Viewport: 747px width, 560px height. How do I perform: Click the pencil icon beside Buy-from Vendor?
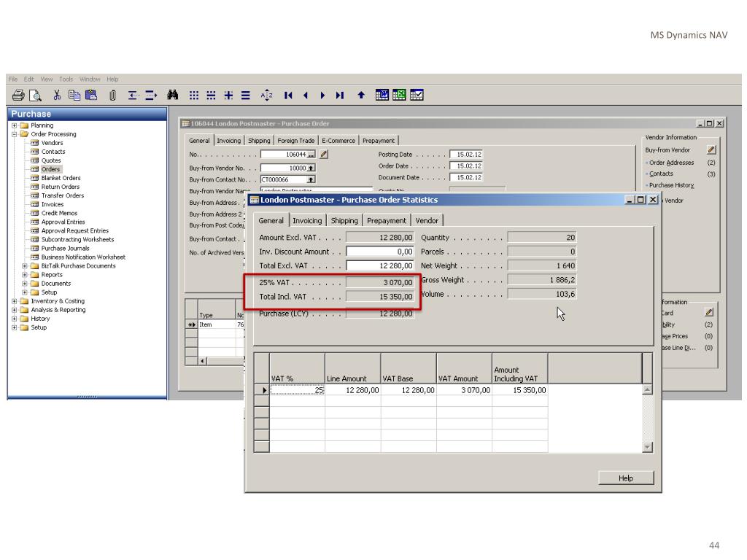pyautogui.click(x=711, y=150)
